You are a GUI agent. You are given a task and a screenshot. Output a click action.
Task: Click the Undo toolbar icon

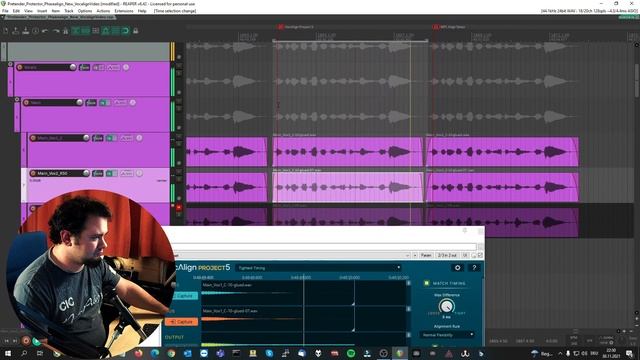(45, 31)
